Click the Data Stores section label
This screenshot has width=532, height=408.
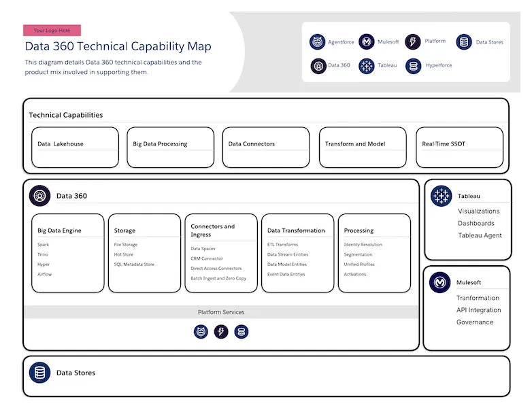pyautogui.click(x=76, y=373)
